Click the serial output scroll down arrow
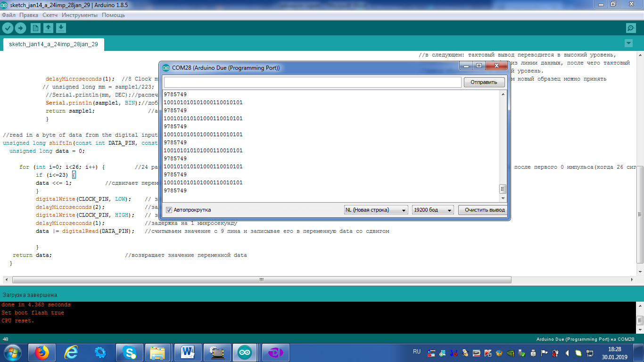Screen dimensions: 644x362 [x=503, y=199]
